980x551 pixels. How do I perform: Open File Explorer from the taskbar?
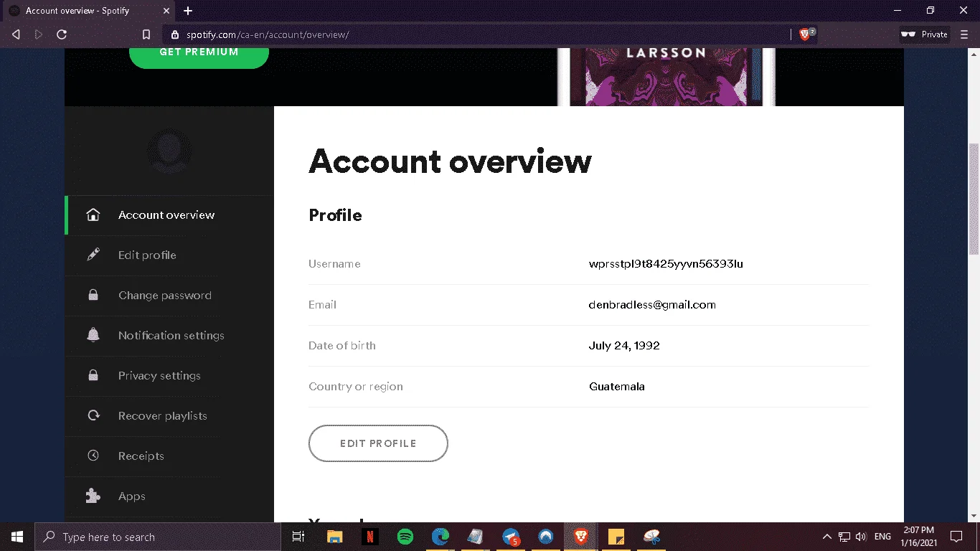(335, 537)
